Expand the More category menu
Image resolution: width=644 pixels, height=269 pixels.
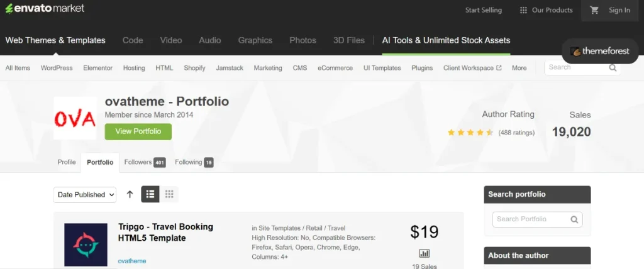519,68
